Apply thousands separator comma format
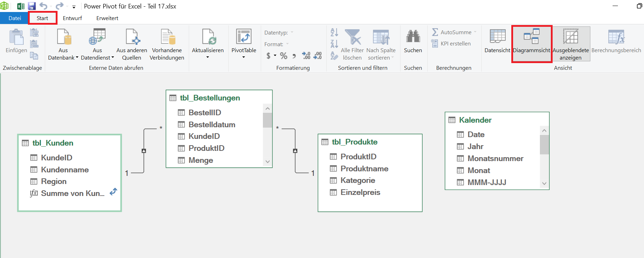Viewport: 644px width, 258px height. tap(294, 56)
